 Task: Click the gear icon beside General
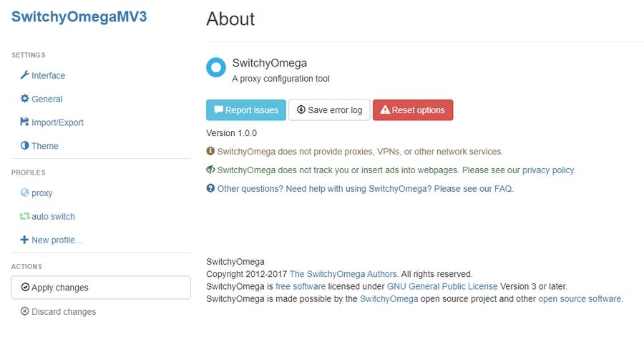pyautogui.click(x=24, y=99)
